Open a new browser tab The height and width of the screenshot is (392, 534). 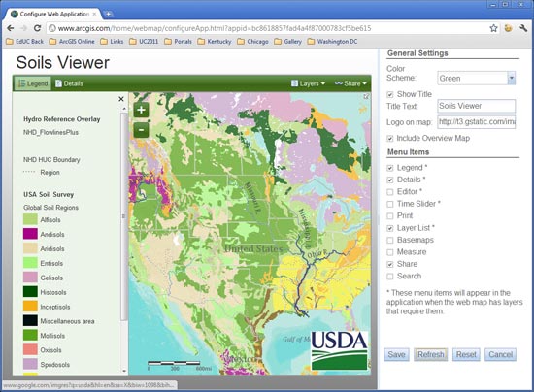[x=108, y=14]
